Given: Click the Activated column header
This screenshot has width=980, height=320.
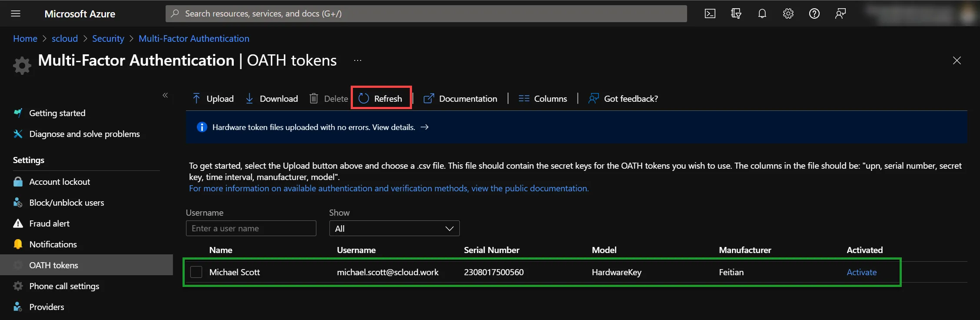Looking at the screenshot, I should pos(865,250).
